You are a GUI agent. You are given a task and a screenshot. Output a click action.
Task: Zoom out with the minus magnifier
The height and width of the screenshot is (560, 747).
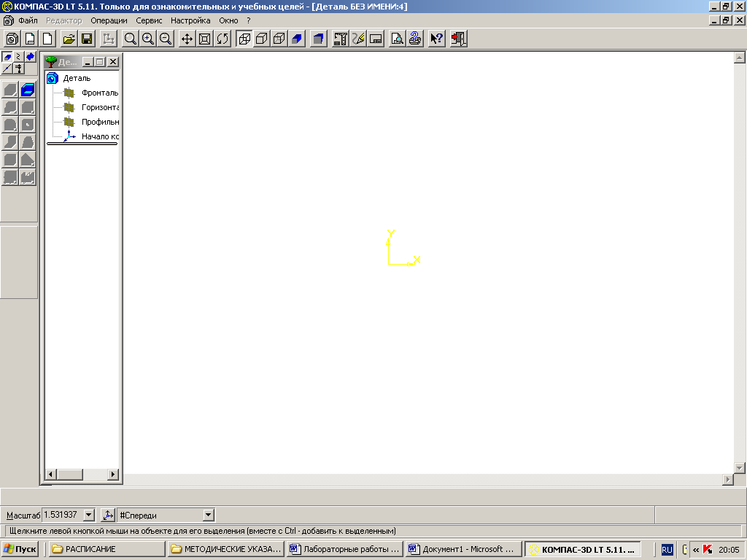[x=166, y=39]
